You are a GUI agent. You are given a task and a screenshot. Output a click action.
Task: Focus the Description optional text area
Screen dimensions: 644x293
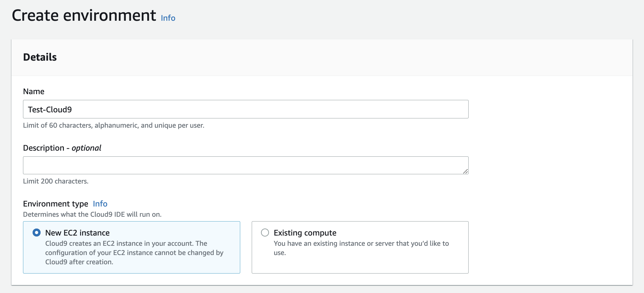[246, 165]
